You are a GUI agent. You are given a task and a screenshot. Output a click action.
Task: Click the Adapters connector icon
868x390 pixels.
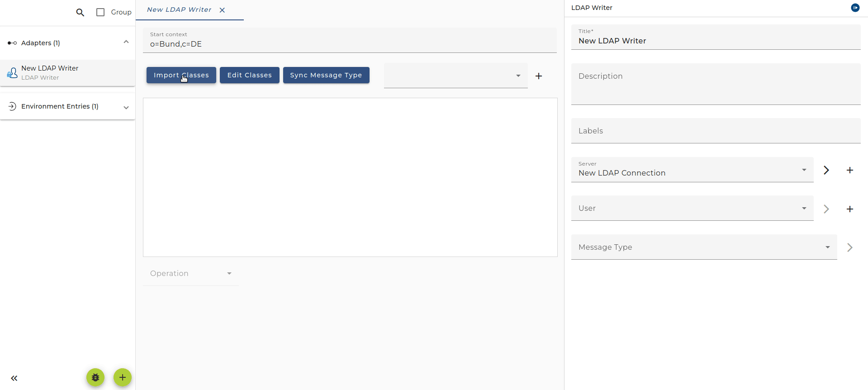click(x=12, y=43)
